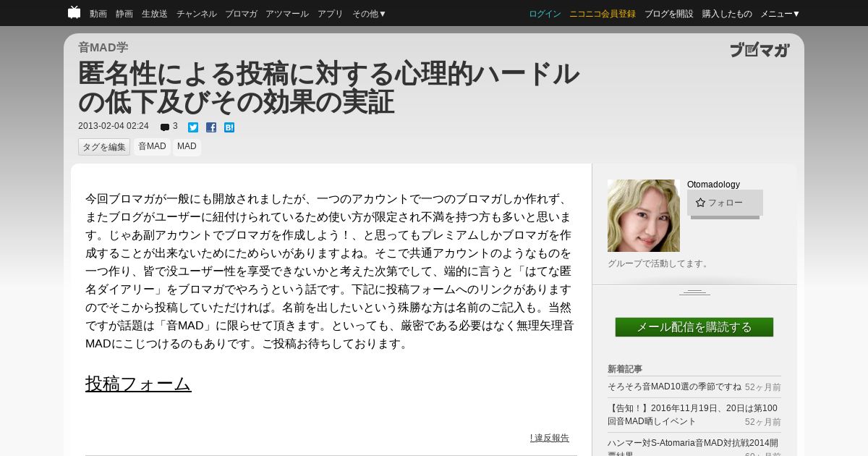Open 静画 in top navigation
Viewport: 868px width, 456px height.
coord(124,14)
